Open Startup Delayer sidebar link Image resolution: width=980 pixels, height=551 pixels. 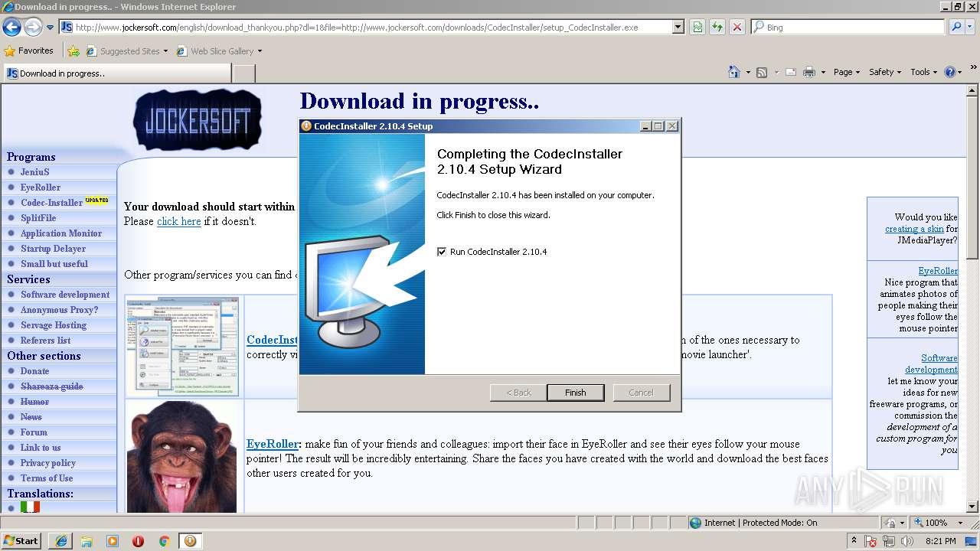click(54, 249)
